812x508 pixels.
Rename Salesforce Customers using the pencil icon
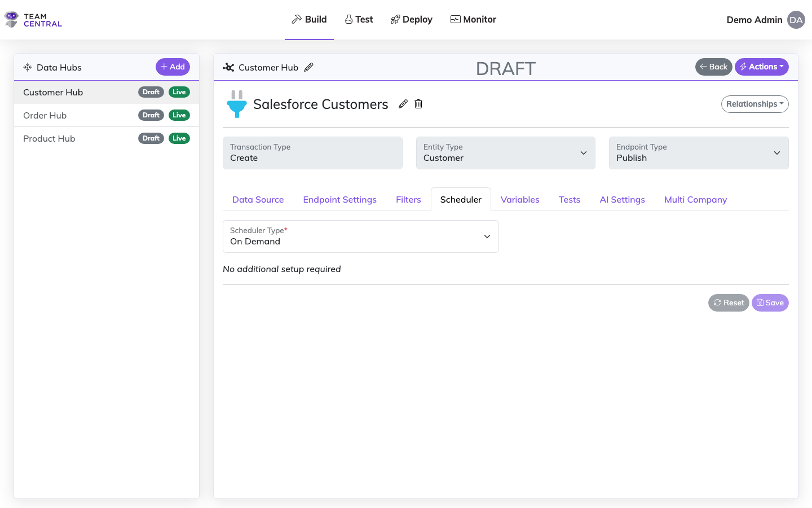tap(403, 104)
